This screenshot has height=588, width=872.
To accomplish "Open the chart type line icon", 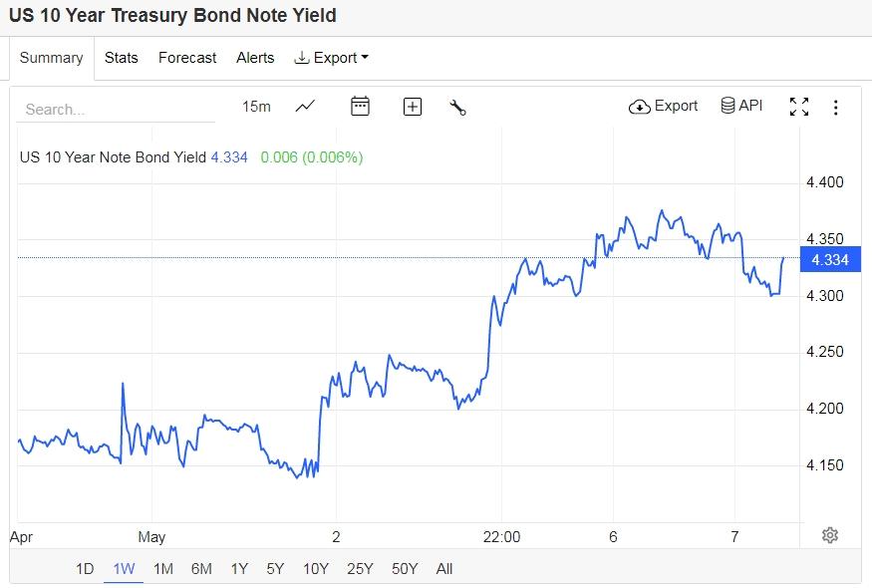I will click(305, 107).
